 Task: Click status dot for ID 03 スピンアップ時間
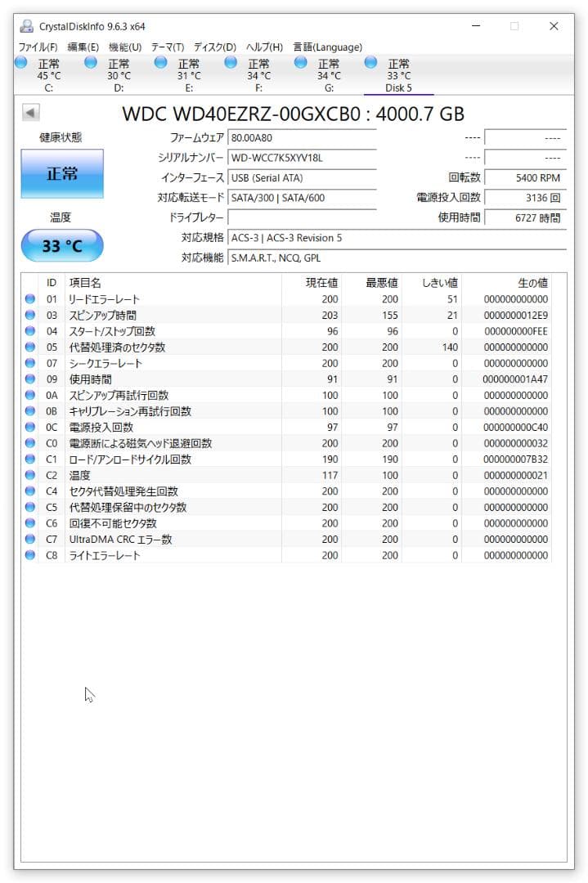[x=30, y=315]
